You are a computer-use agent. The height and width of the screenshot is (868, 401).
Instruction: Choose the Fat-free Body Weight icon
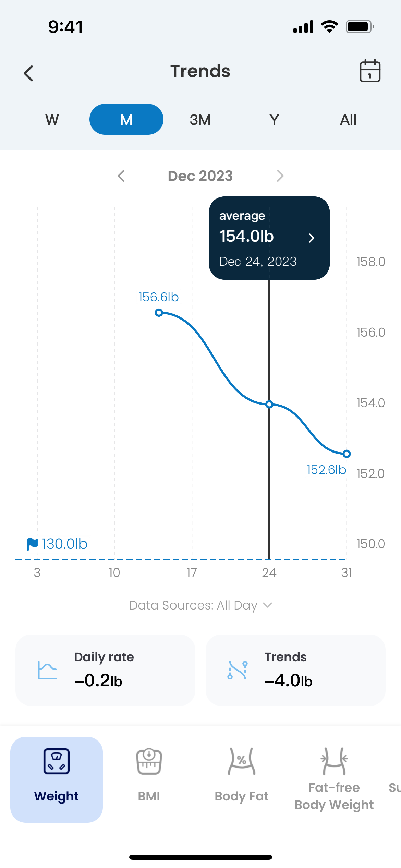pos(334,761)
